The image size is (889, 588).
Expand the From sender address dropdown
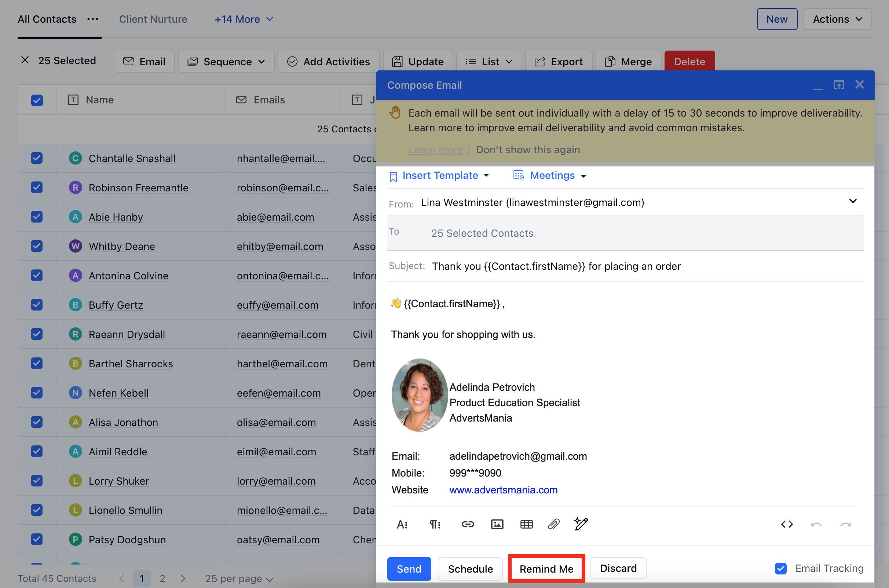click(x=853, y=201)
